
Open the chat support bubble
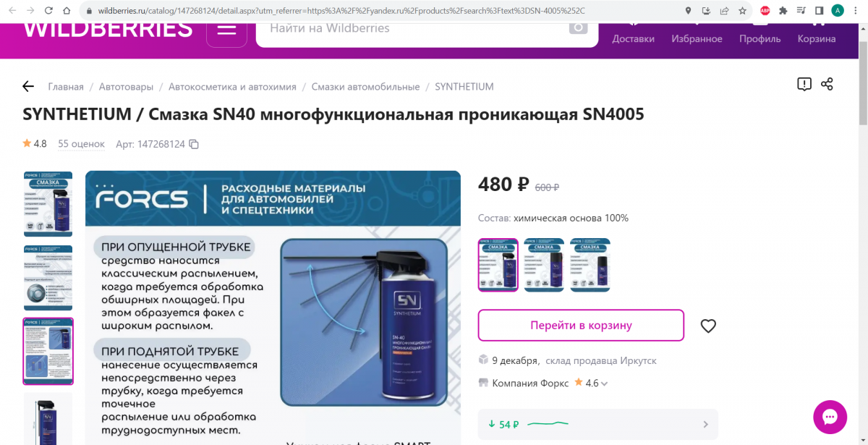click(x=830, y=418)
